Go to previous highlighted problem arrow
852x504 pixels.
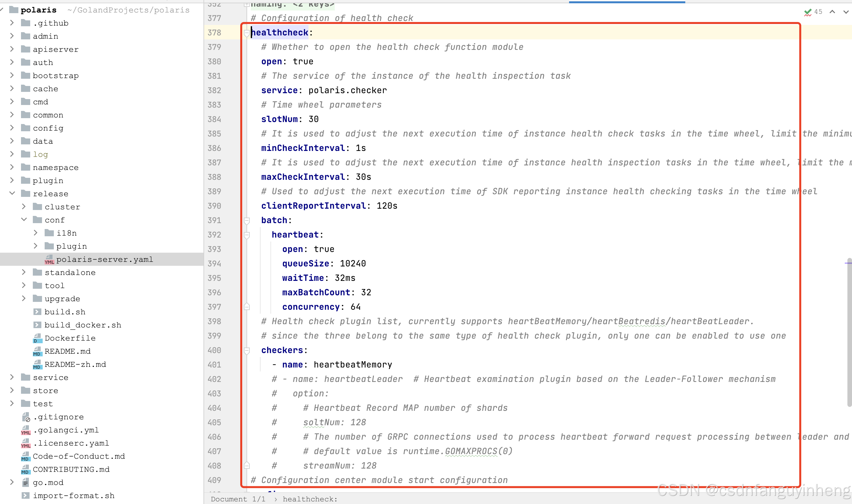click(x=832, y=12)
